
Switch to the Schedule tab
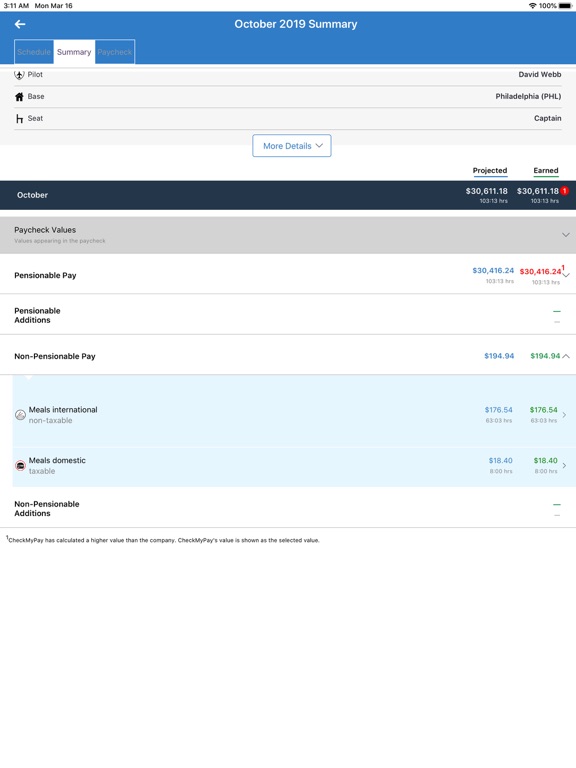(34, 52)
